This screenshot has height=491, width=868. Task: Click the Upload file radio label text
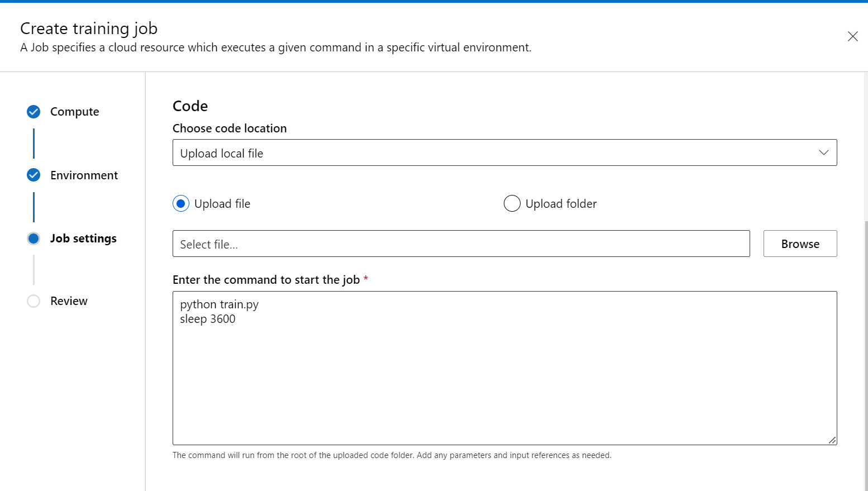click(222, 204)
